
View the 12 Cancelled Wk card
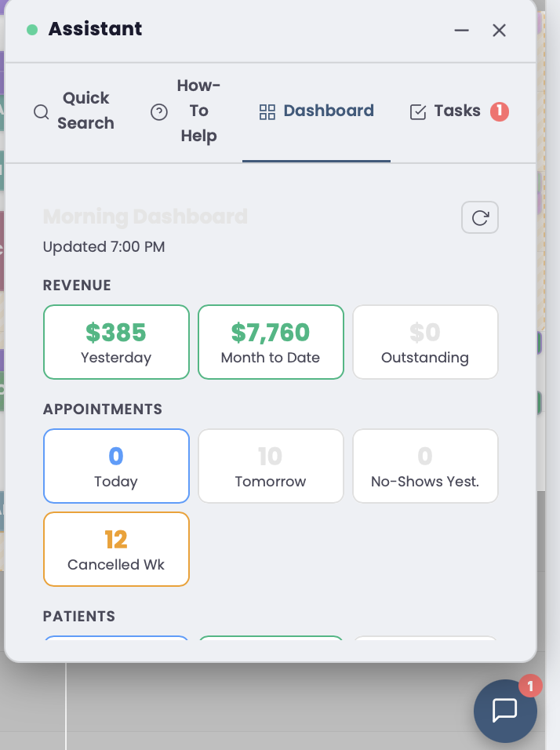pyautogui.click(x=116, y=549)
